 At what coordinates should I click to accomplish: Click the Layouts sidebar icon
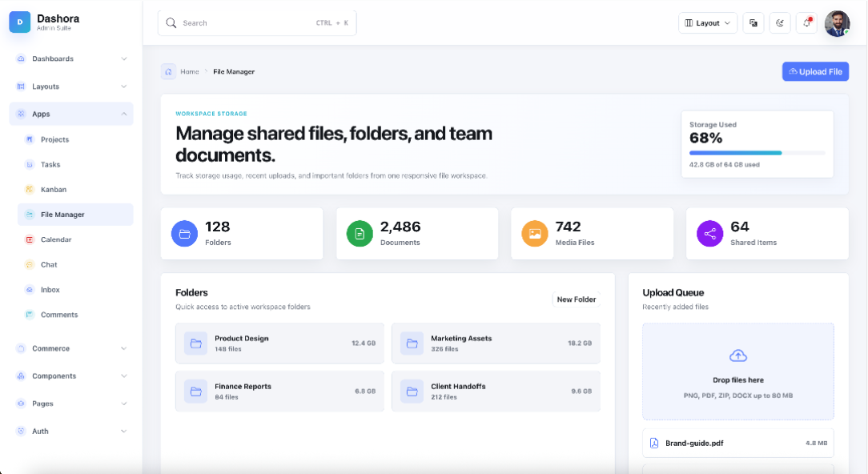point(21,86)
